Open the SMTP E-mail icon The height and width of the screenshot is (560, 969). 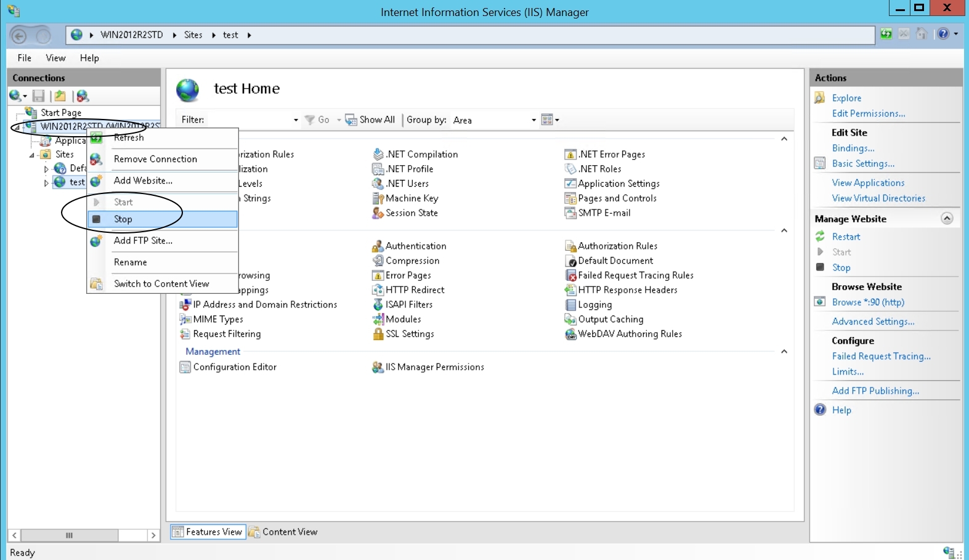[x=570, y=213]
